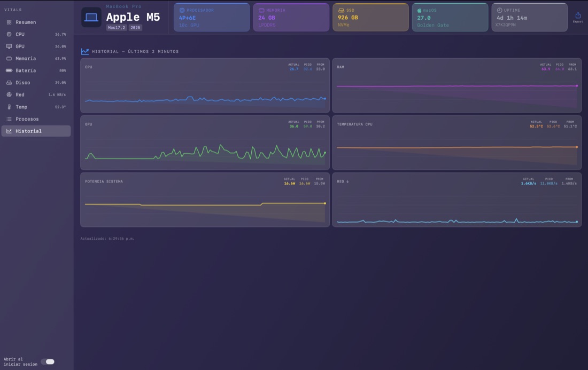Click the memory icon in Memoria card

tap(261, 11)
